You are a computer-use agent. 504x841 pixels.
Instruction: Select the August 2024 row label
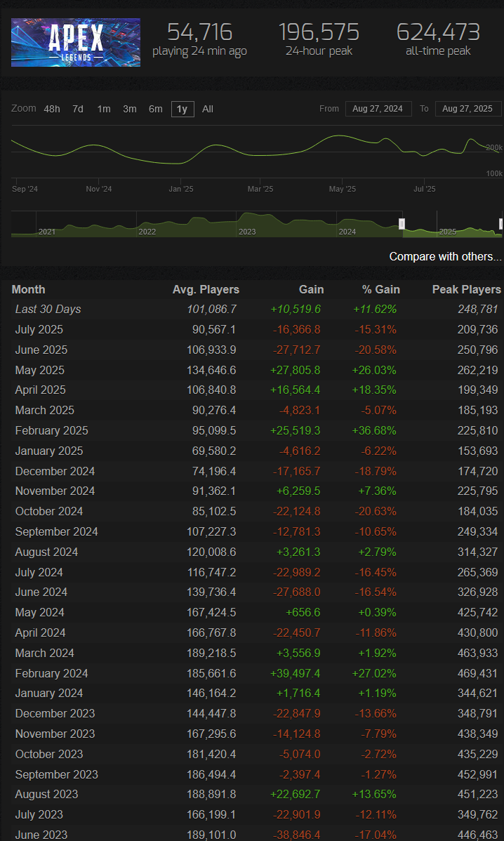(x=46, y=552)
